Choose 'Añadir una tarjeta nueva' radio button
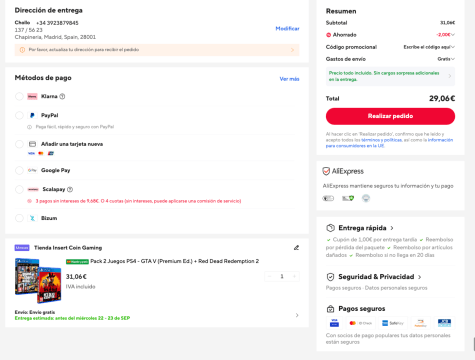The height and width of the screenshot is (360, 475). pyautogui.click(x=19, y=144)
